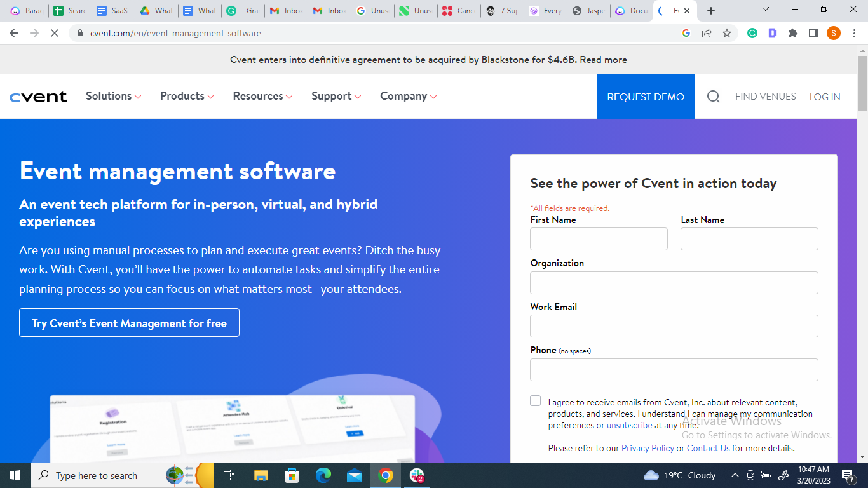Image resolution: width=868 pixels, height=488 pixels.
Task: View site information via the padlock icon
Action: click(x=80, y=33)
